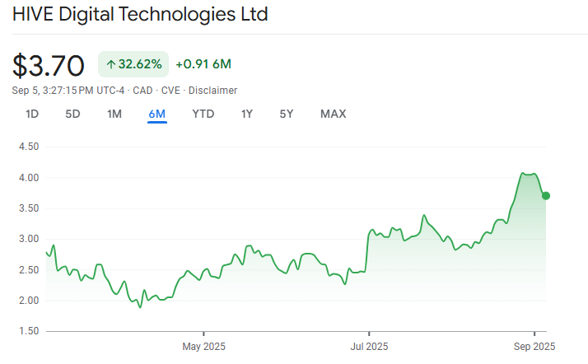588x364 pixels.
Task: Switch to the 5D time range
Action: (72, 114)
